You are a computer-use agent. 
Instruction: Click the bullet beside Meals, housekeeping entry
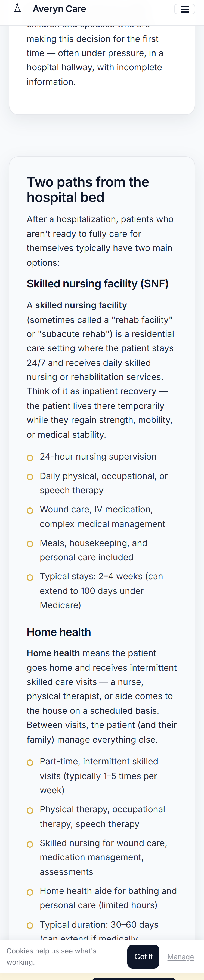point(30,544)
